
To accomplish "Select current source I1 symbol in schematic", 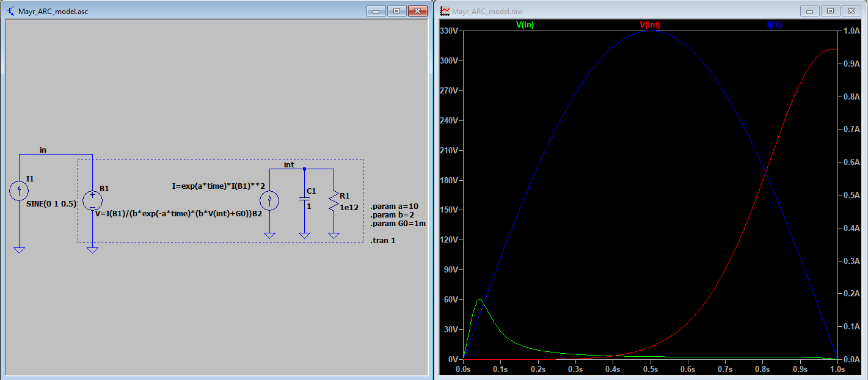I will tap(19, 191).
